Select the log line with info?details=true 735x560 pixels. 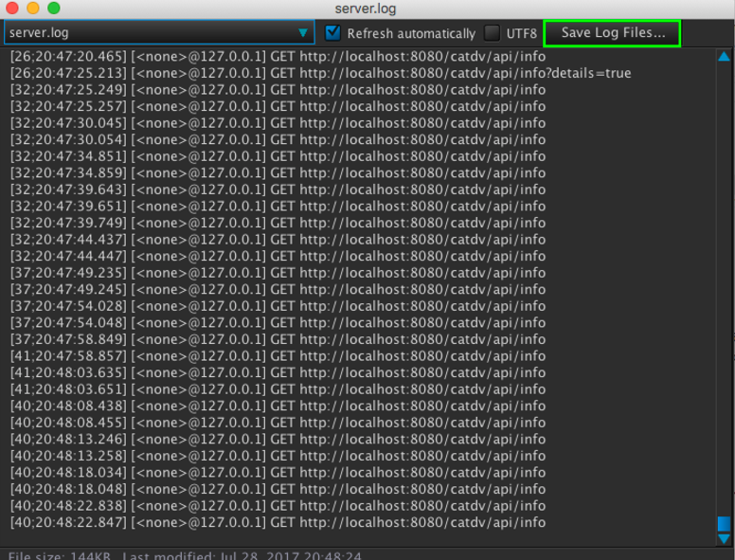click(x=321, y=73)
